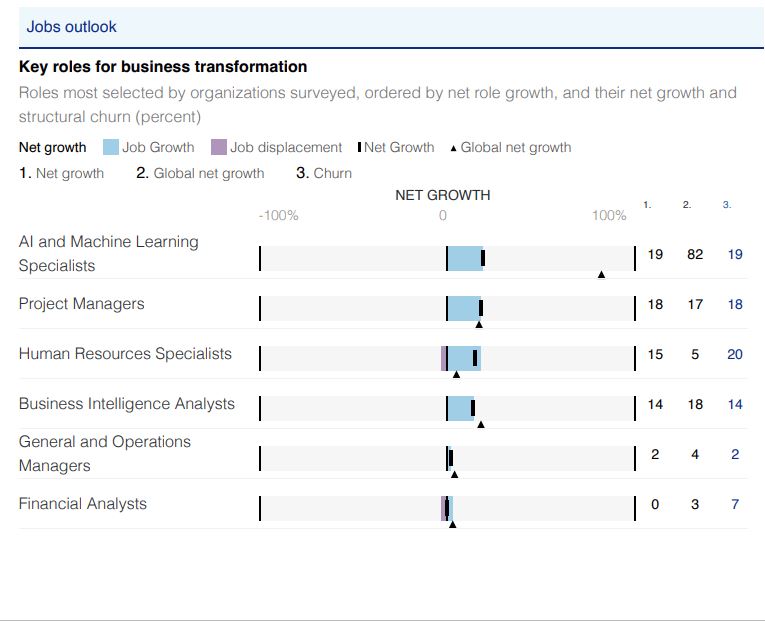Click the Job displacement purple legend swatch

[218, 147]
